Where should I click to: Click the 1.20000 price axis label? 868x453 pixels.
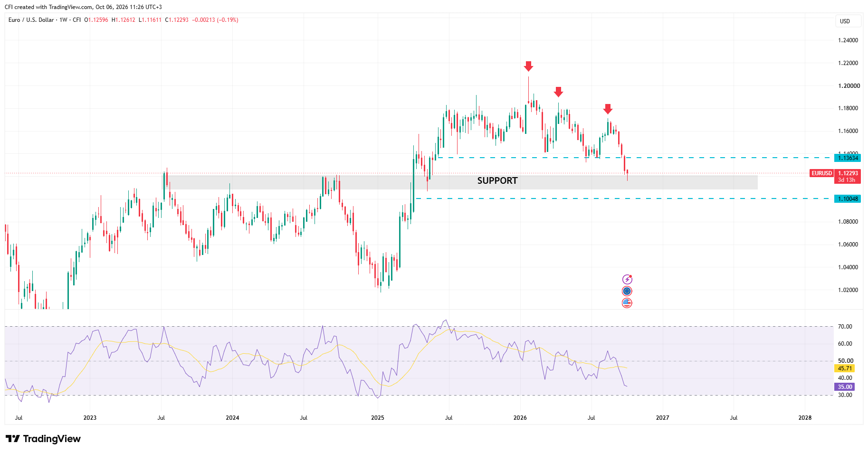click(x=849, y=86)
